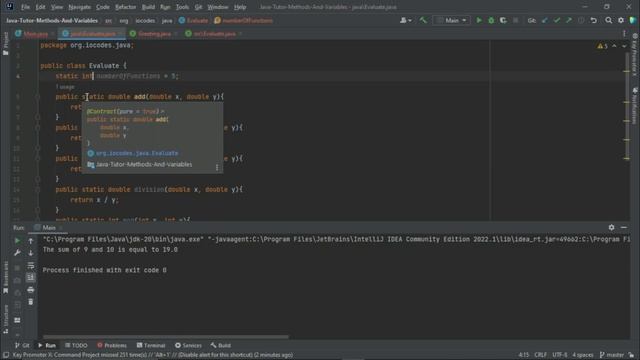Open more options dots in the documentation popup
The width and height of the screenshot is (640, 360).
coord(217,167)
